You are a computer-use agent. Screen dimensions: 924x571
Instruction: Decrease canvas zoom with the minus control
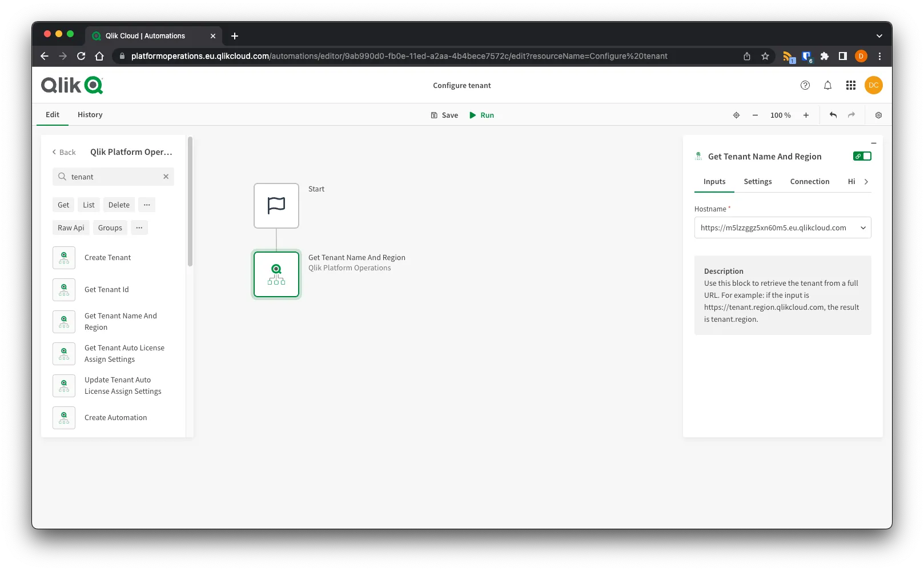pyautogui.click(x=755, y=115)
